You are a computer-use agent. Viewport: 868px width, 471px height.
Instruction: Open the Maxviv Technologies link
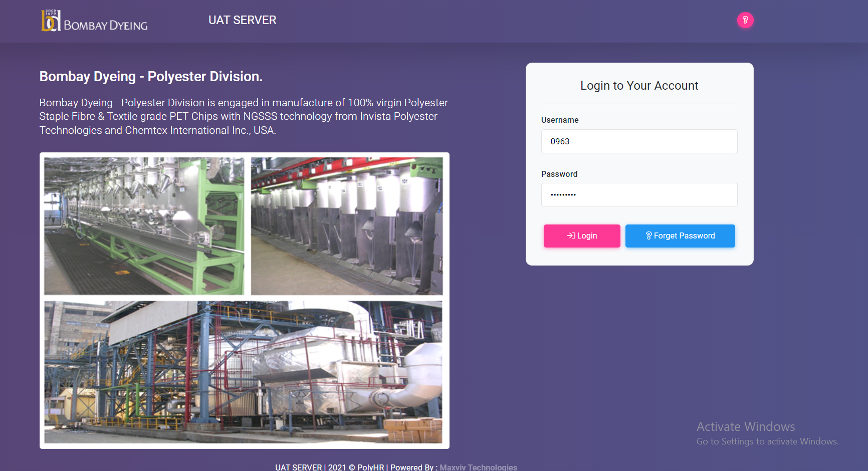[x=478, y=467]
